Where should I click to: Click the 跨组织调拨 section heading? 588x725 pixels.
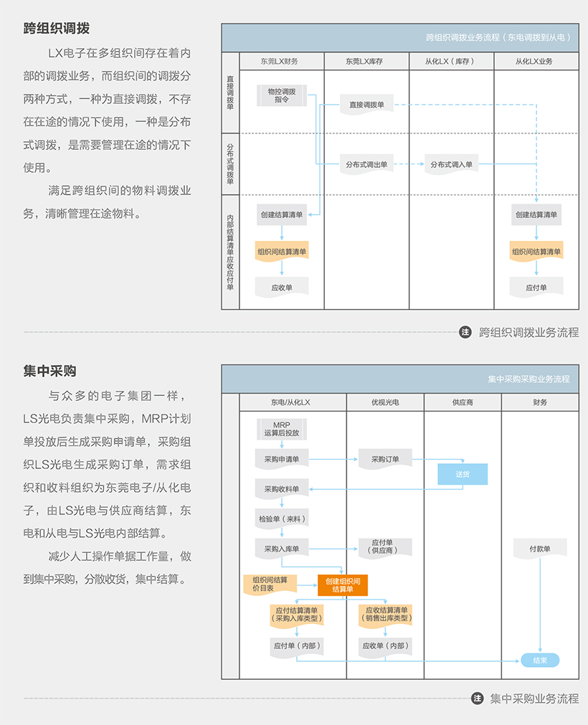click(57, 29)
